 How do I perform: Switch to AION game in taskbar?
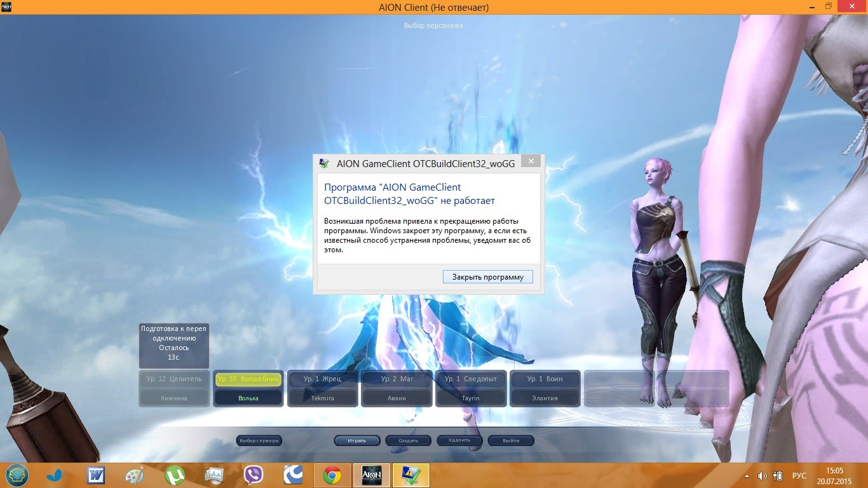pyautogui.click(x=372, y=475)
